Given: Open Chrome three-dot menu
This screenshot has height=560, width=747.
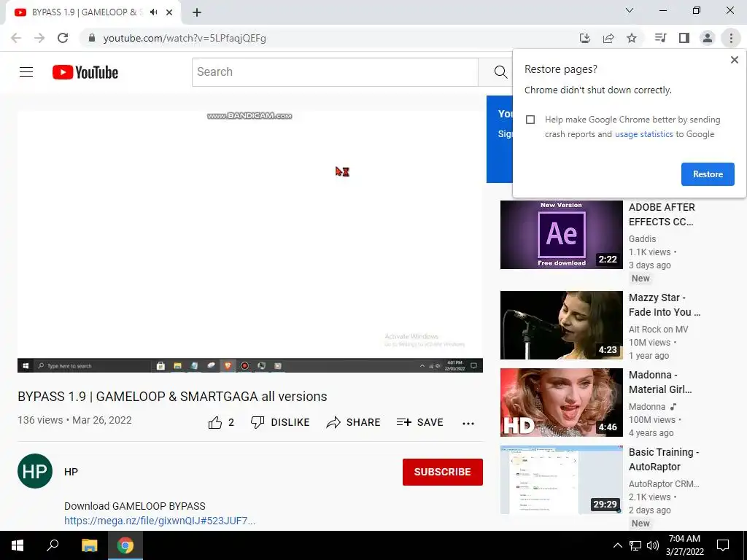Looking at the screenshot, I should tap(731, 38).
